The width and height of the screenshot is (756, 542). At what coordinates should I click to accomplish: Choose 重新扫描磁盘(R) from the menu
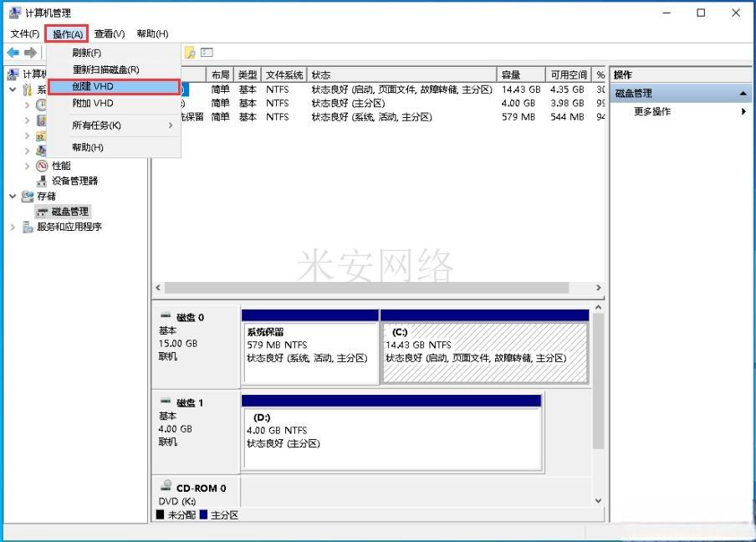pyautogui.click(x=114, y=70)
